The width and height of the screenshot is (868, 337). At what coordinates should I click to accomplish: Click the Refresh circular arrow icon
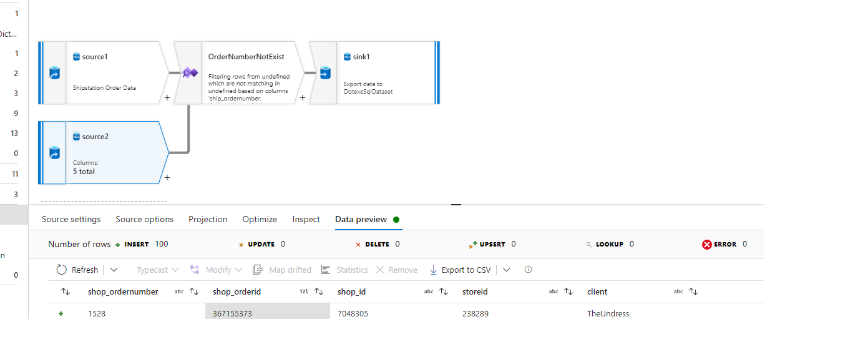point(62,270)
